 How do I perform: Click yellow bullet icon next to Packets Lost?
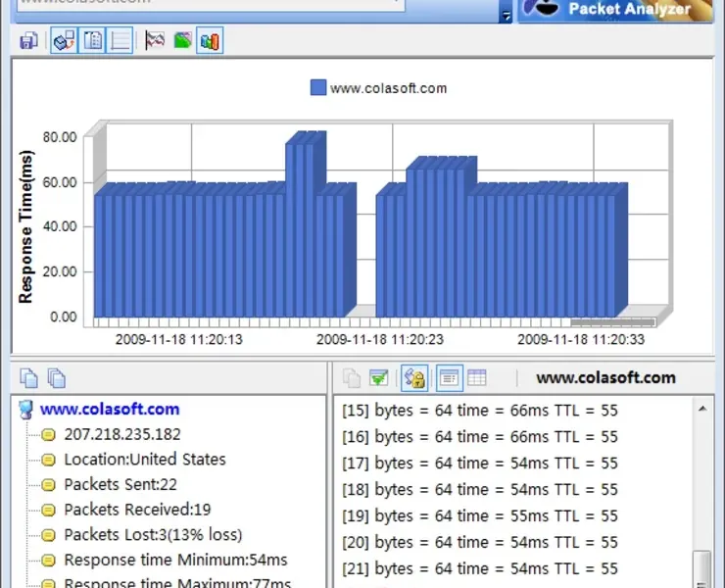coord(48,535)
